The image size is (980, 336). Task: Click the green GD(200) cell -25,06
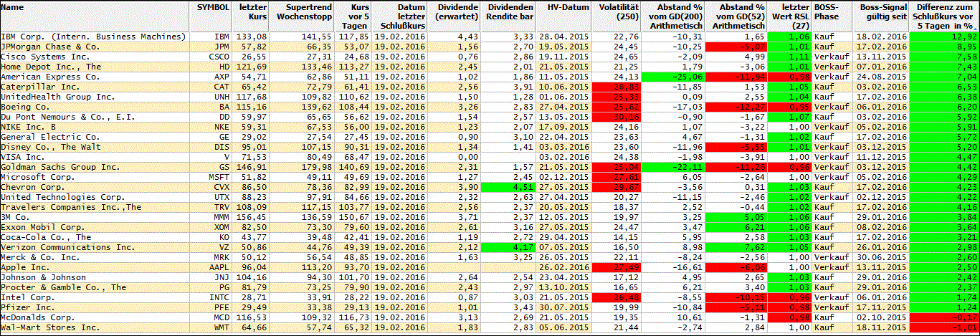coord(672,77)
